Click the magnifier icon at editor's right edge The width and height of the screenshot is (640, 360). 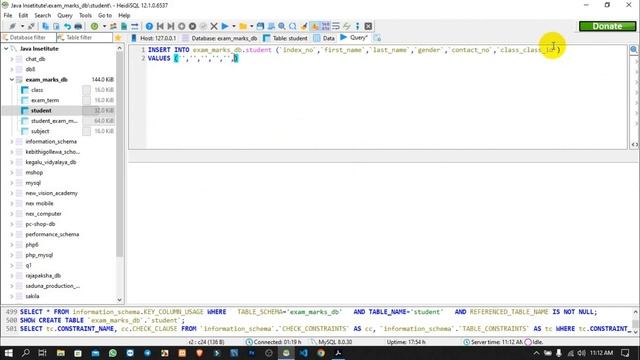click(633, 50)
